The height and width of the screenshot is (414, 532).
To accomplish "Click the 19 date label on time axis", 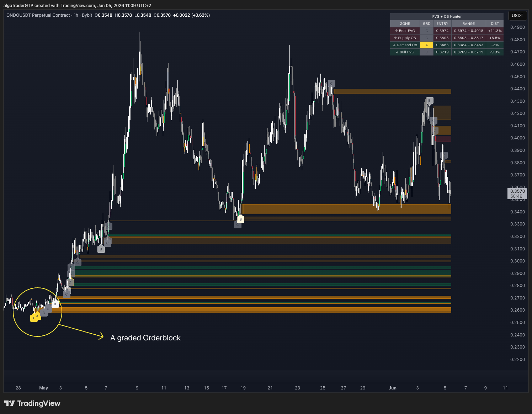I will click(243, 388).
